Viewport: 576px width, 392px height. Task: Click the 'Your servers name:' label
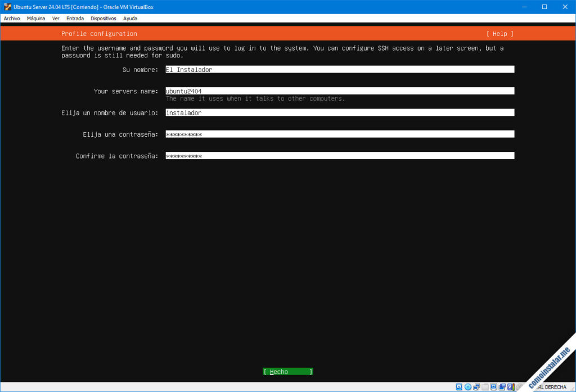(126, 91)
